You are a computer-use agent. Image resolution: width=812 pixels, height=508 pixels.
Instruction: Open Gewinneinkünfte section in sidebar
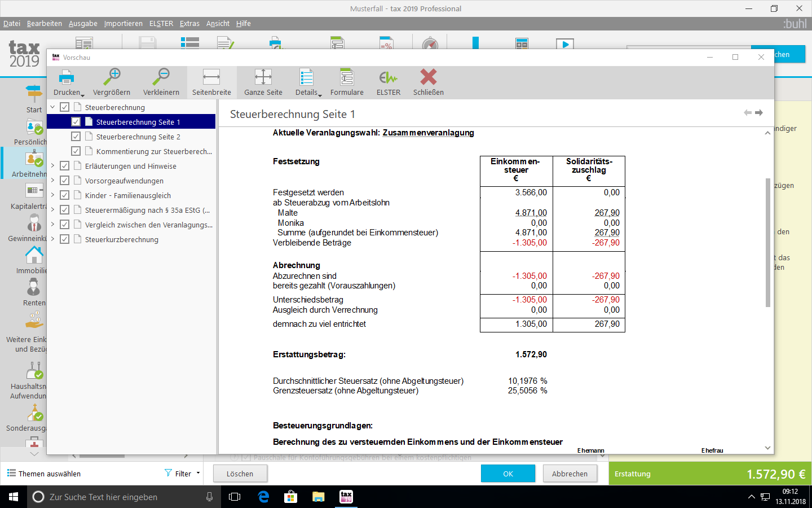[28, 228]
